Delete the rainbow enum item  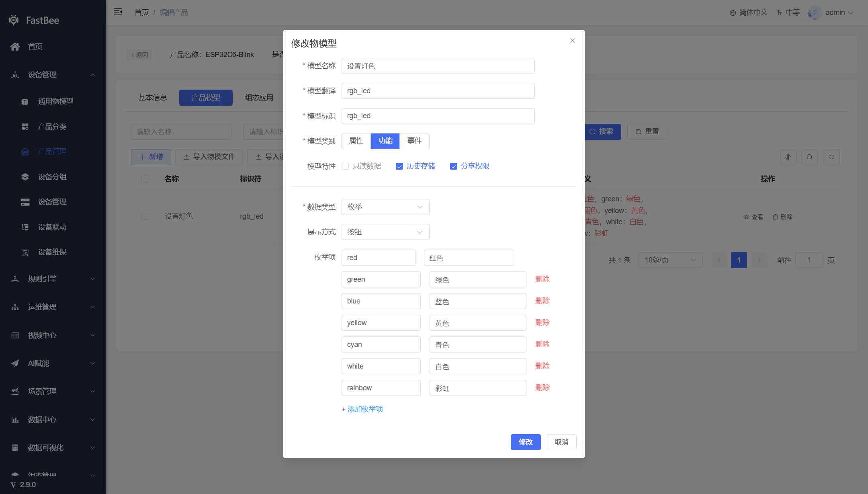click(542, 387)
